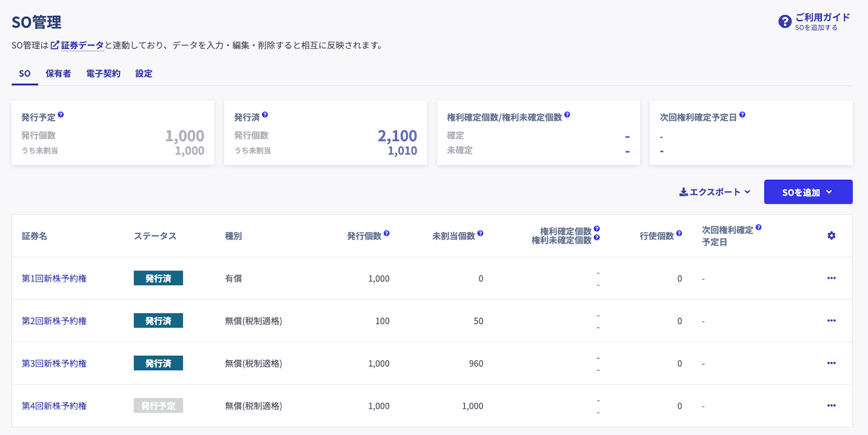
Task: Click the ご利用ガイド link text
Action: 822,17
